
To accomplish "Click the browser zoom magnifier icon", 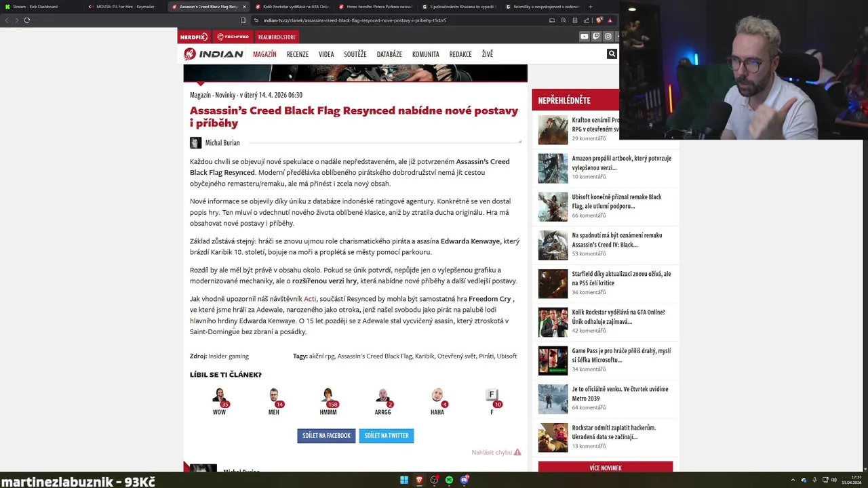I will point(564,20).
